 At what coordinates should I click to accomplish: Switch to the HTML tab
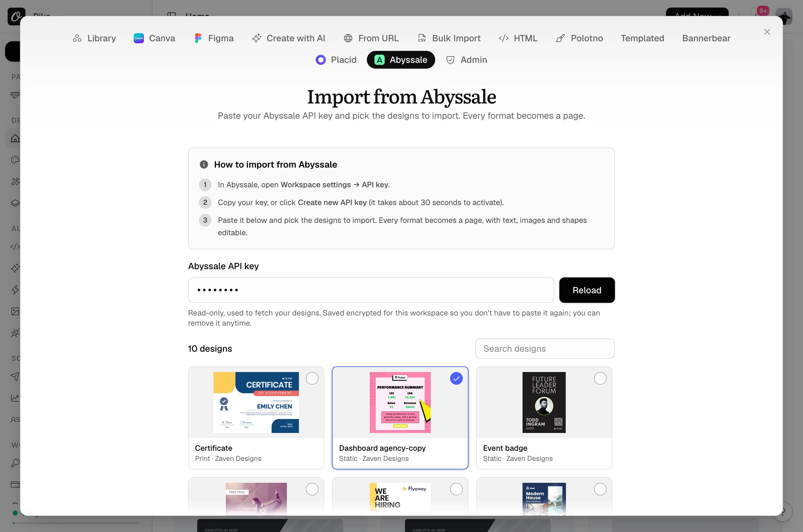coord(518,38)
